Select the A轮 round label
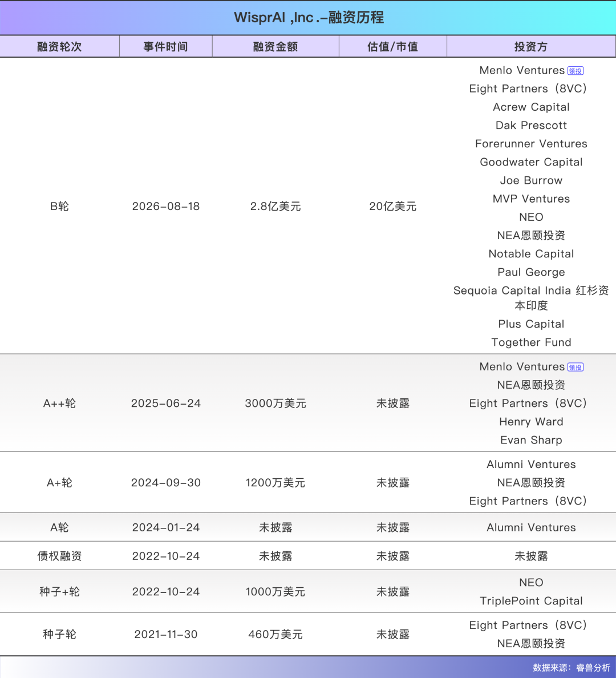Screen dimensions: 616x678 pyautogui.click(x=60, y=527)
